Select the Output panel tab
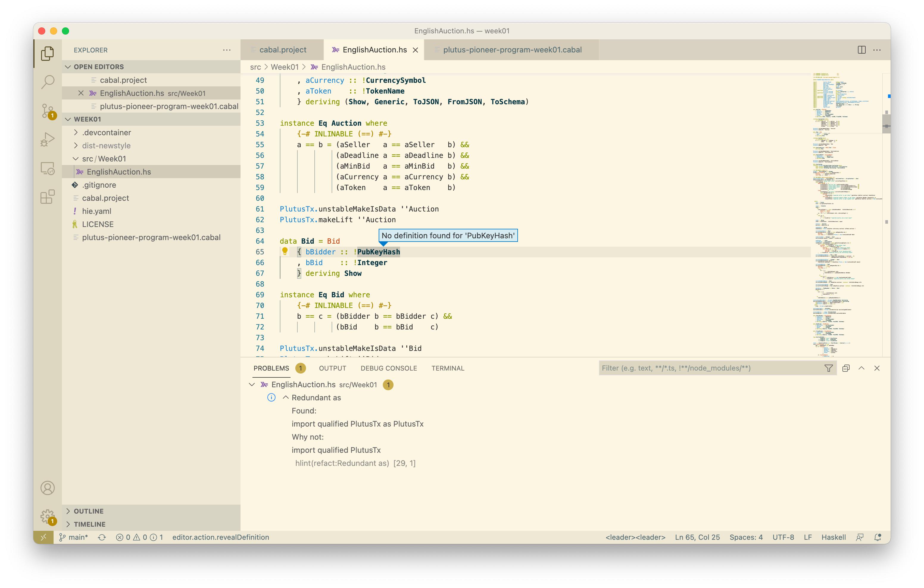The width and height of the screenshot is (924, 588). [332, 368]
